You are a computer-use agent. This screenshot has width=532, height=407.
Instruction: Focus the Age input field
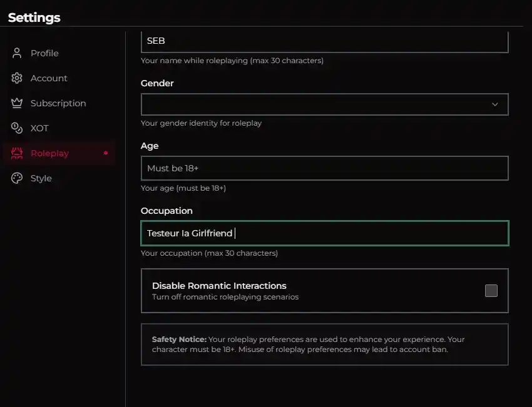324,168
